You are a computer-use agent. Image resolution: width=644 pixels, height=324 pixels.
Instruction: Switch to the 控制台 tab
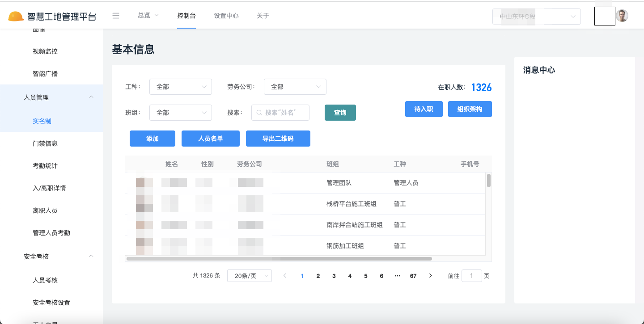[186, 16]
